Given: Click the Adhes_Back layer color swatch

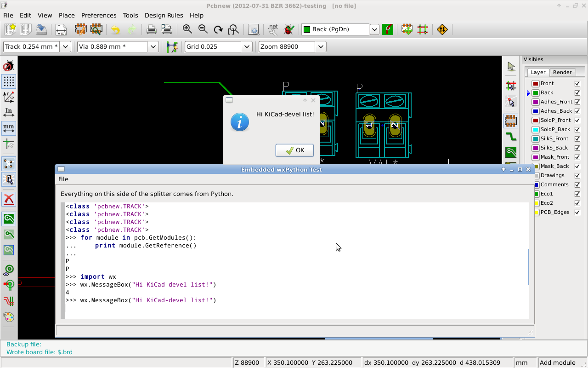Looking at the screenshot, I should coord(536,111).
